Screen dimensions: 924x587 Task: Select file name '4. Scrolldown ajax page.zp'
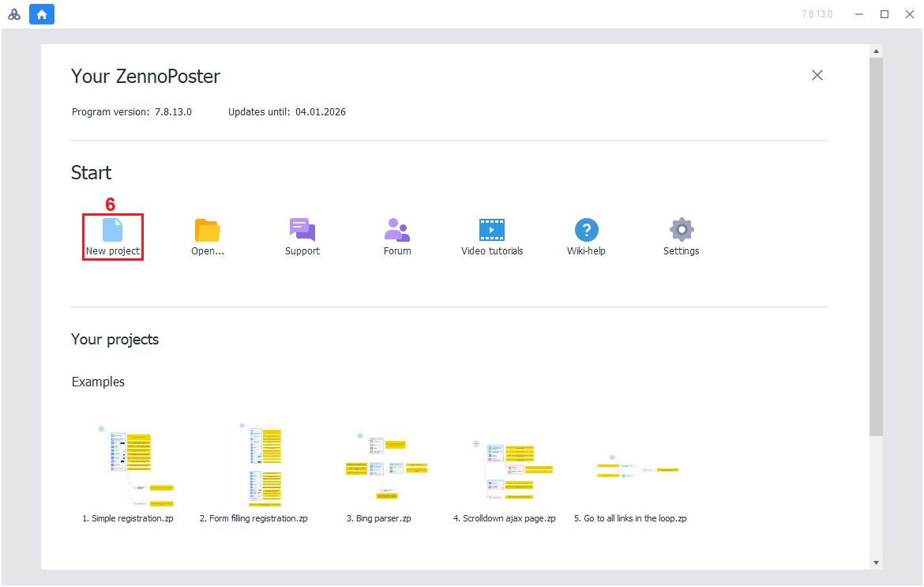pyautogui.click(x=505, y=518)
